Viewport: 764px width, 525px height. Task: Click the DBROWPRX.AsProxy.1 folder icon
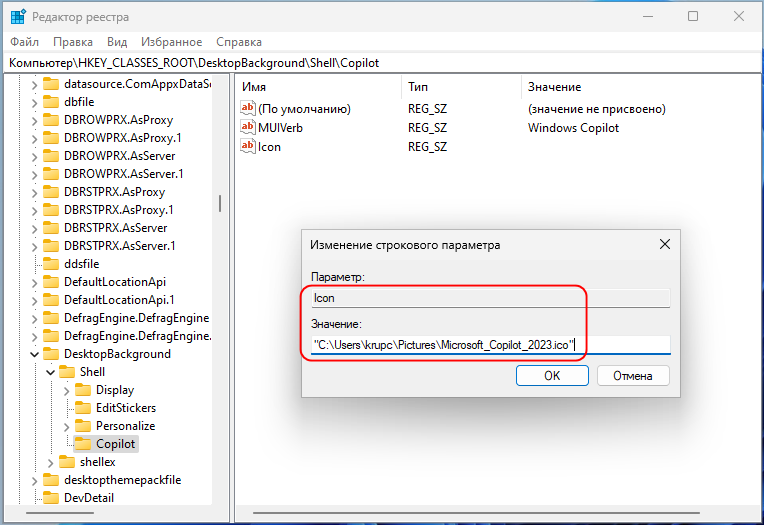click(x=51, y=137)
